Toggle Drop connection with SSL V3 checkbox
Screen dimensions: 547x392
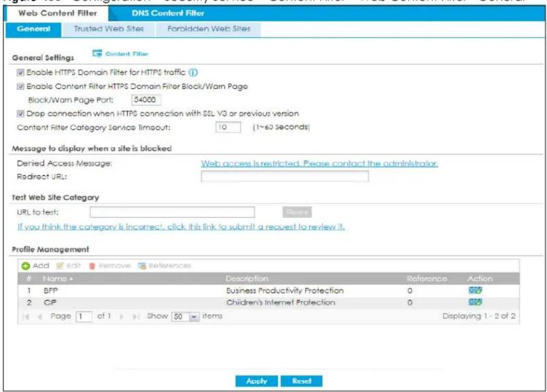(20, 114)
